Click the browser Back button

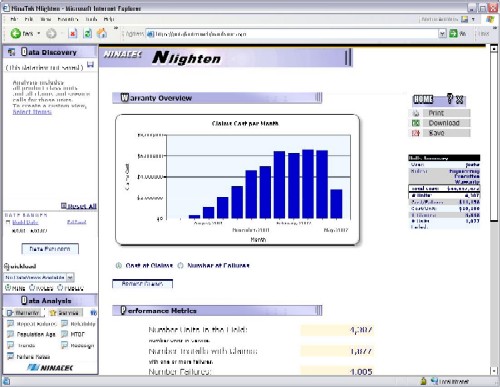[x=22, y=33]
